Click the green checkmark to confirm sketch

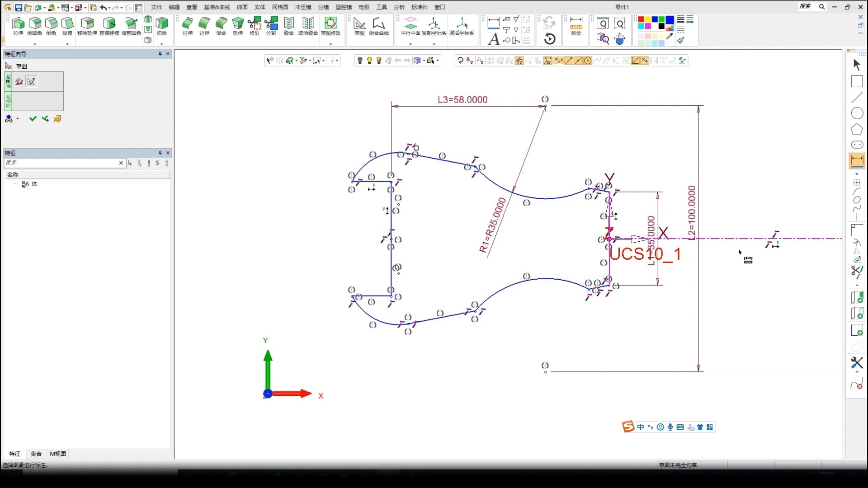click(33, 119)
